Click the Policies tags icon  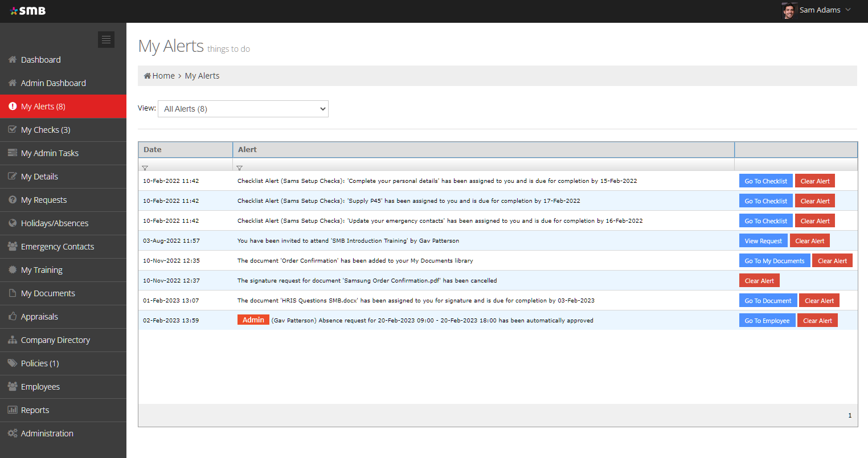click(13, 363)
